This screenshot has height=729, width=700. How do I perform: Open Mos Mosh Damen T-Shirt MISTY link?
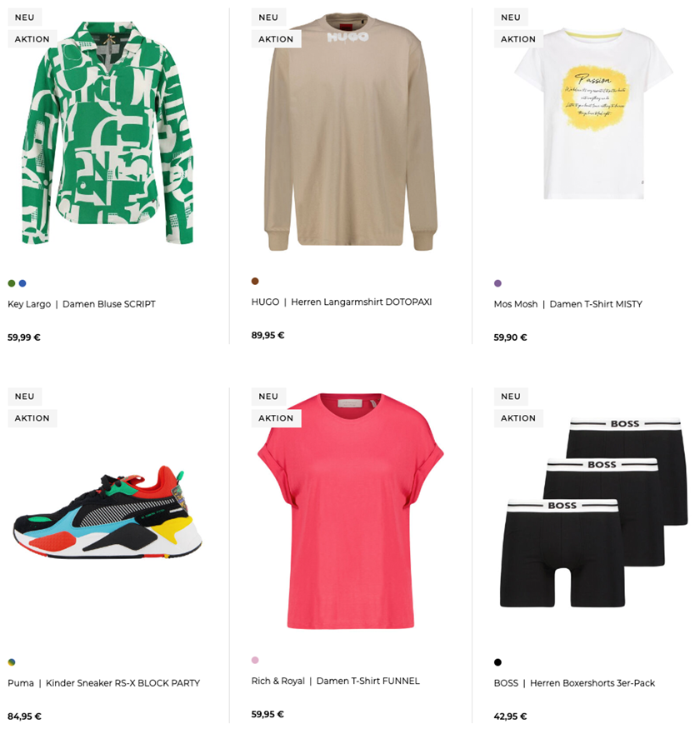click(x=567, y=304)
